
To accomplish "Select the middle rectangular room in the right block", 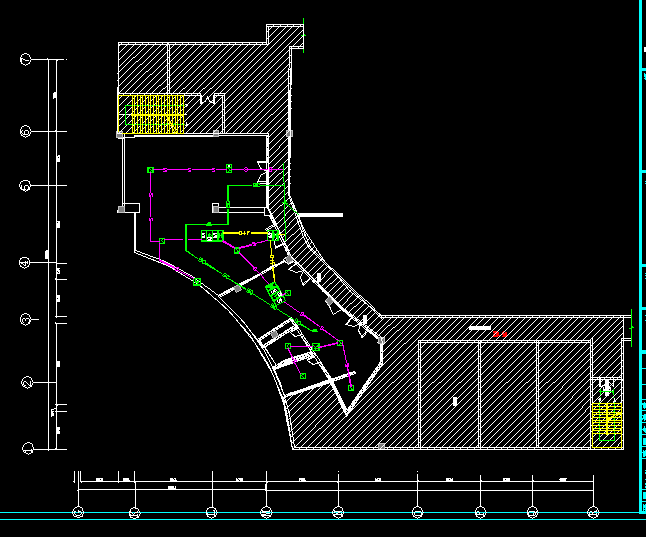I will pos(508,394).
